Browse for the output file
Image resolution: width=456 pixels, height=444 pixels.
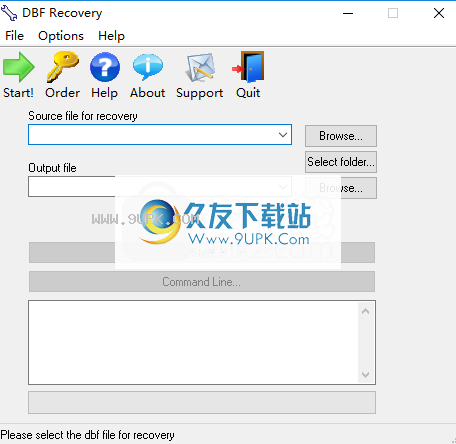coord(341,188)
